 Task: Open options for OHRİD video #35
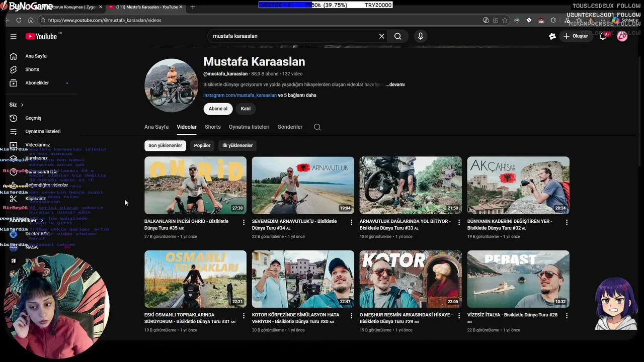244,222
